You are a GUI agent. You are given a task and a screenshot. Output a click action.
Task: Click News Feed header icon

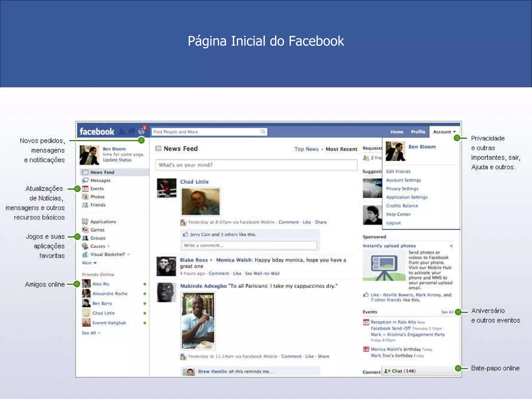click(158, 149)
